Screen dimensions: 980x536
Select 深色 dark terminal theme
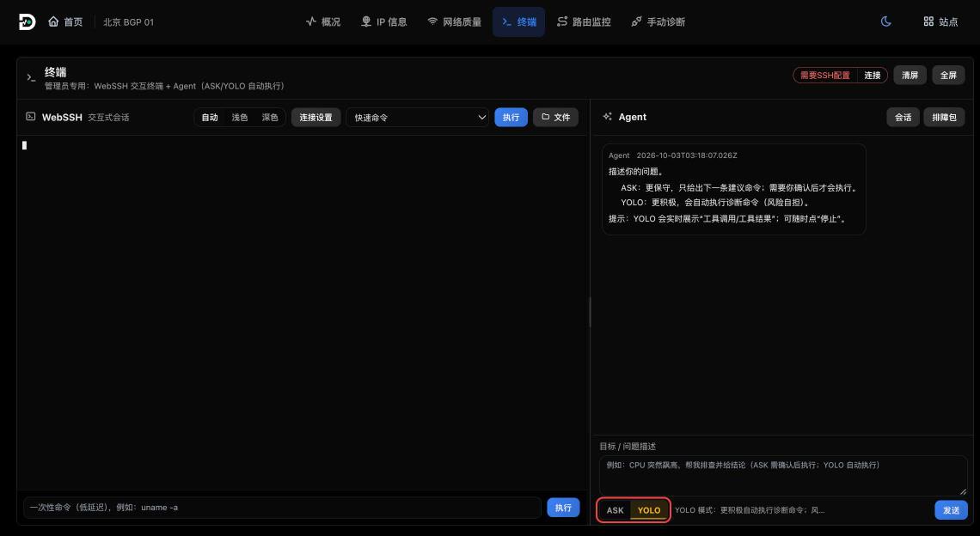[270, 118]
